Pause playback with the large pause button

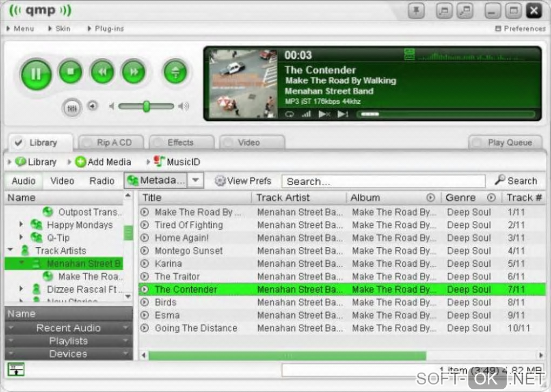36,74
